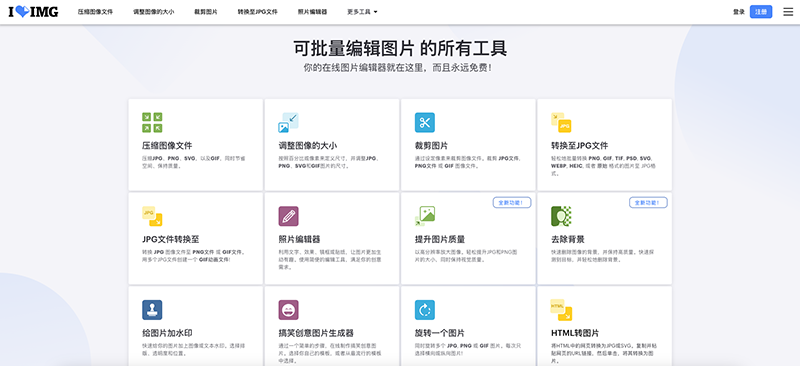Click the 去除背景 icon
The height and width of the screenshot is (366, 800).
pos(561,216)
